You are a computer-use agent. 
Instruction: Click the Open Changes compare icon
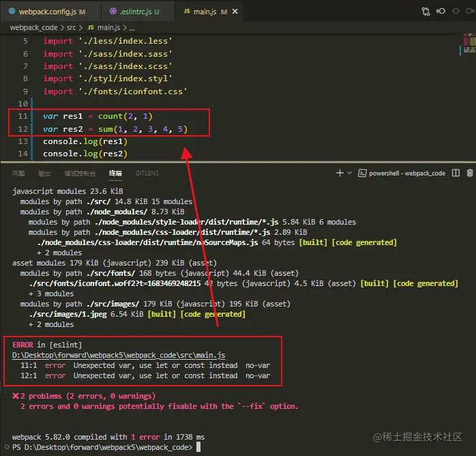[426, 12]
